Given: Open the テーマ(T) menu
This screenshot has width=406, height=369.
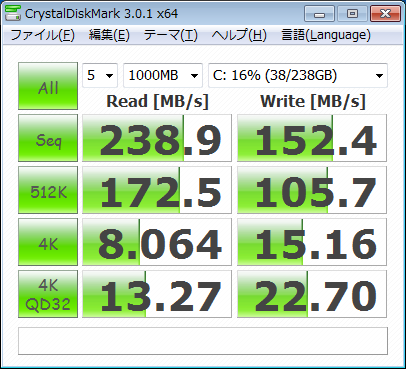Looking at the screenshot, I should [170, 35].
